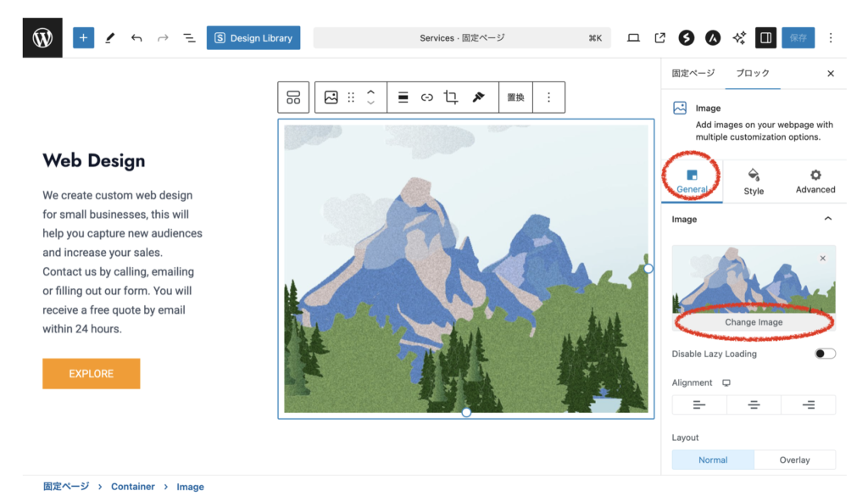Toggle Disable Lazy Loading switch

coord(825,354)
